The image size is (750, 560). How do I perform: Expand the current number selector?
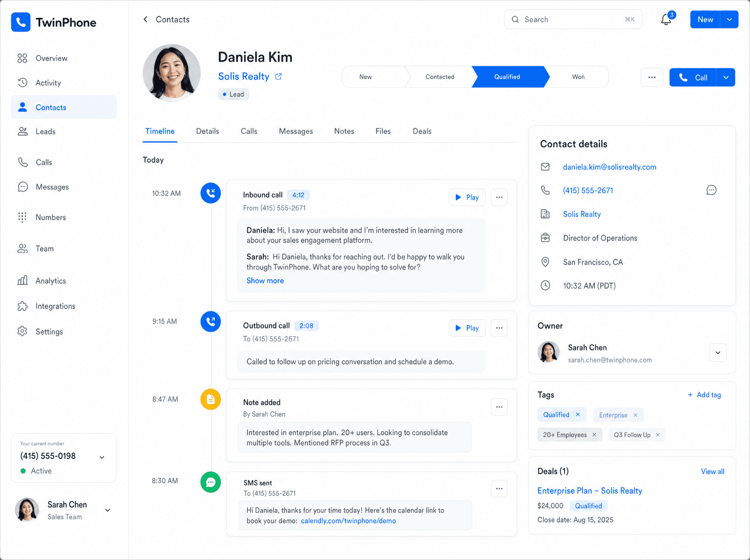(102, 457)
